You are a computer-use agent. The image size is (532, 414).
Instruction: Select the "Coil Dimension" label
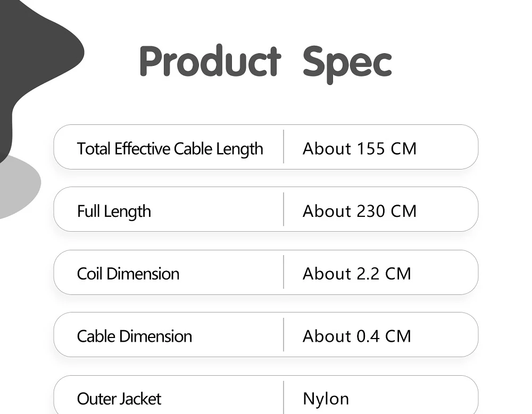pyautogui.click(x=128, y=274)
